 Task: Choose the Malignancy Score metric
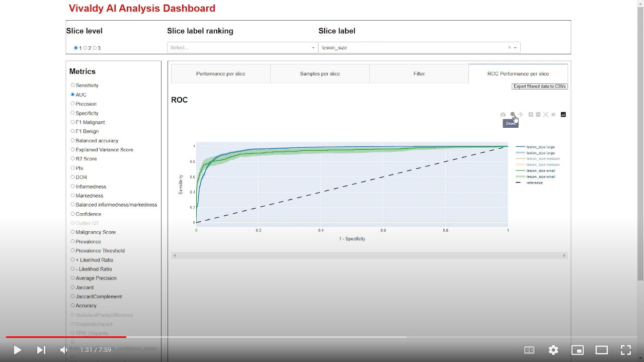coord(73,232)
